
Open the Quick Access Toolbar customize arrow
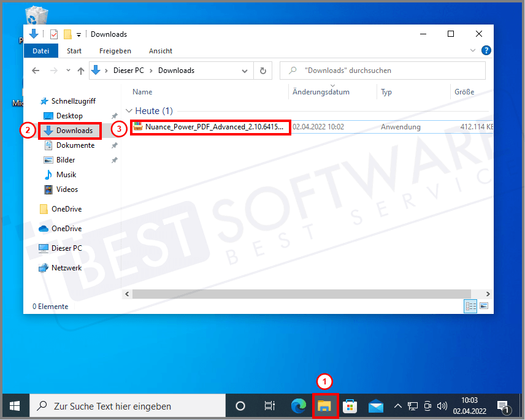[x=78, y=34]
